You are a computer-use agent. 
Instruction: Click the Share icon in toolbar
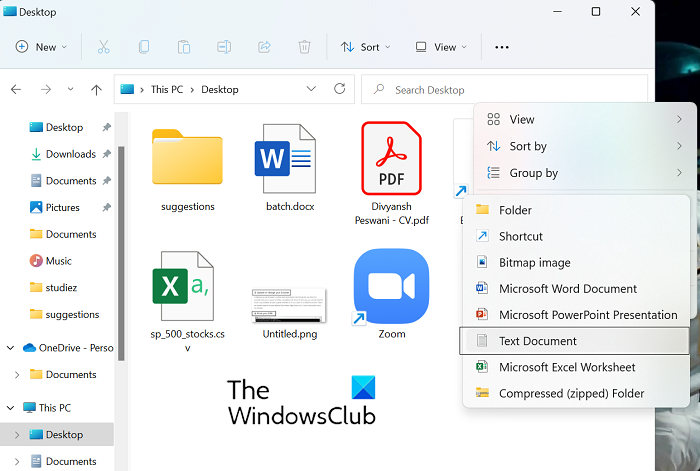264,47
